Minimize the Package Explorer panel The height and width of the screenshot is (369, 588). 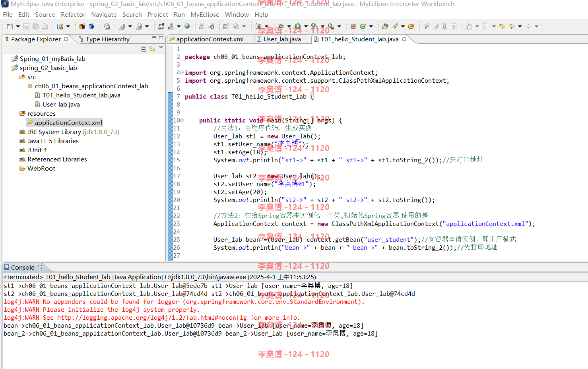(154, 38)
